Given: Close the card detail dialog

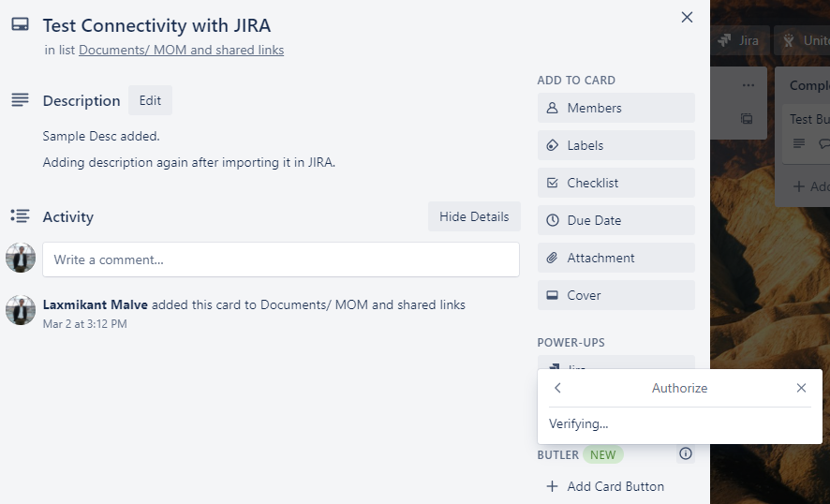Looking at the screenshot, I should (687, 18).
